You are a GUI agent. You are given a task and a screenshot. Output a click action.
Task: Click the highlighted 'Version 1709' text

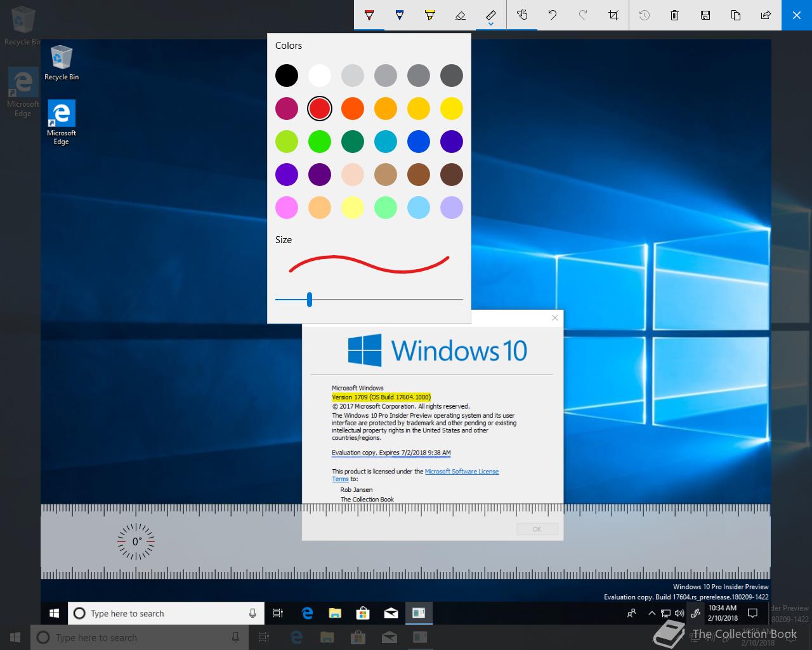coord(381,397)
